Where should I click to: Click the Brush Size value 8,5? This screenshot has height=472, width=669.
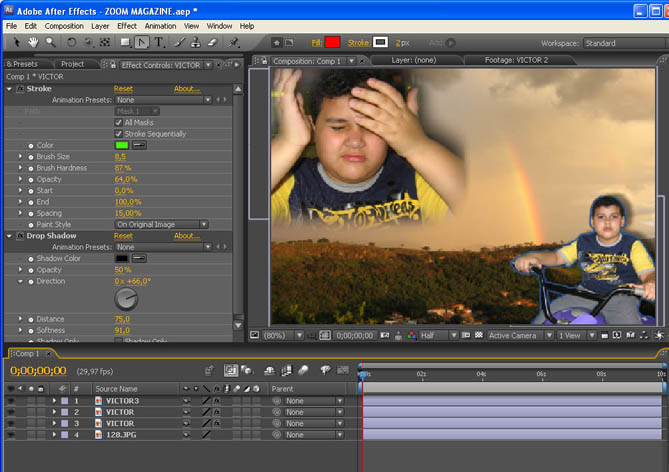[x=120, y=157]
